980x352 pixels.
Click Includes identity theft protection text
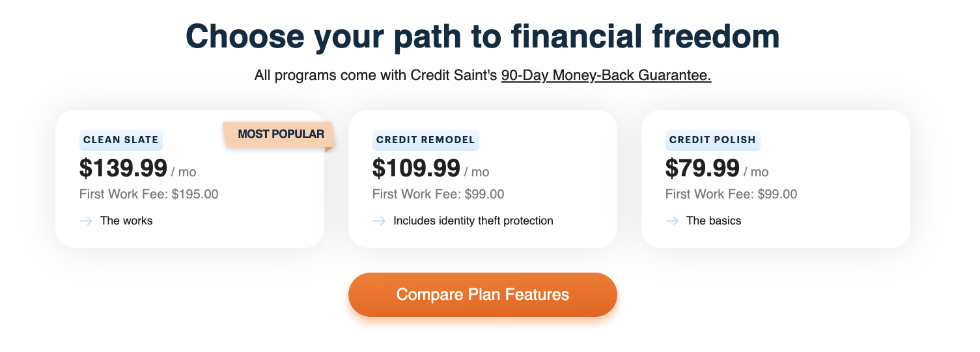473,221
